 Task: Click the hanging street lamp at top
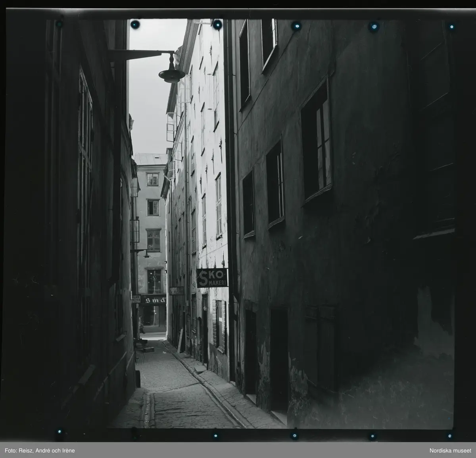[171, 73]
